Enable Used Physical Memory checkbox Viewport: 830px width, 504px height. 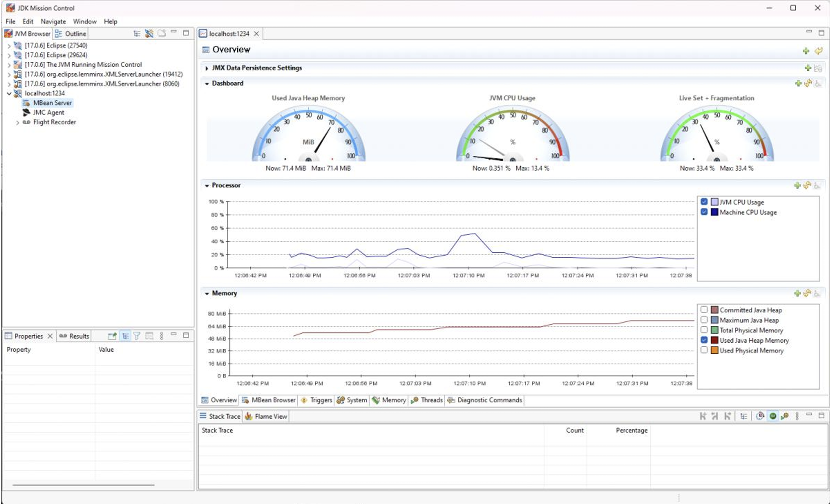tap(704, 350)
